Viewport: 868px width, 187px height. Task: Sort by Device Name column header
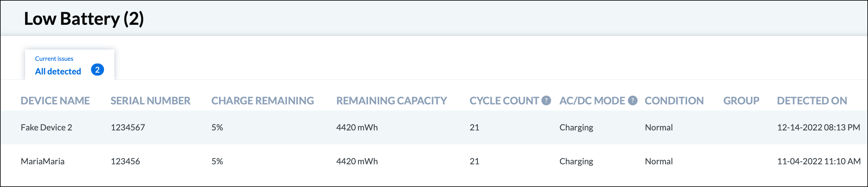point(55,100)
